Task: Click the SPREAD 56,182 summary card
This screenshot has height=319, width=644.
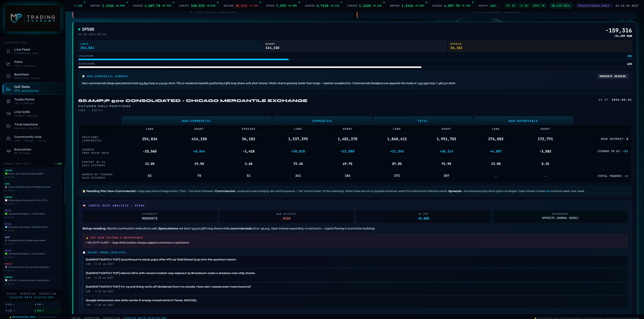Action: click(x=540, y=46)
